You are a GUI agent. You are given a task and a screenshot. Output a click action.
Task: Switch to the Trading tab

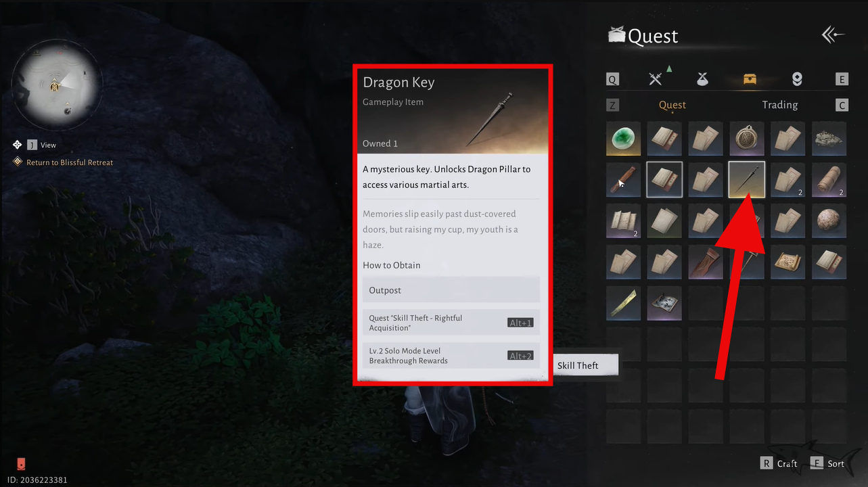(779, 105)
